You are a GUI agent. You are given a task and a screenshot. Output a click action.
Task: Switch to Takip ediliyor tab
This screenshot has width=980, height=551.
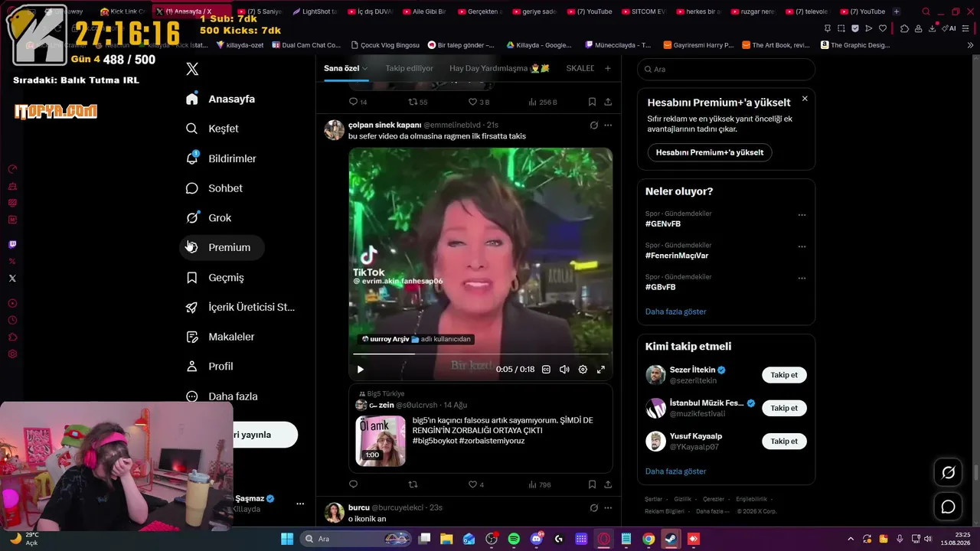[410, 68]
